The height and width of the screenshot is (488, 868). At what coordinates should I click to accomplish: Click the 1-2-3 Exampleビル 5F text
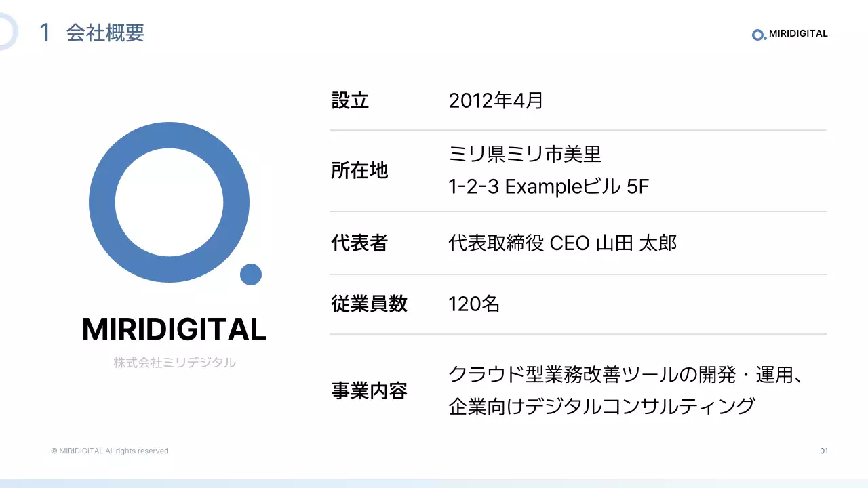pos(549,186)
